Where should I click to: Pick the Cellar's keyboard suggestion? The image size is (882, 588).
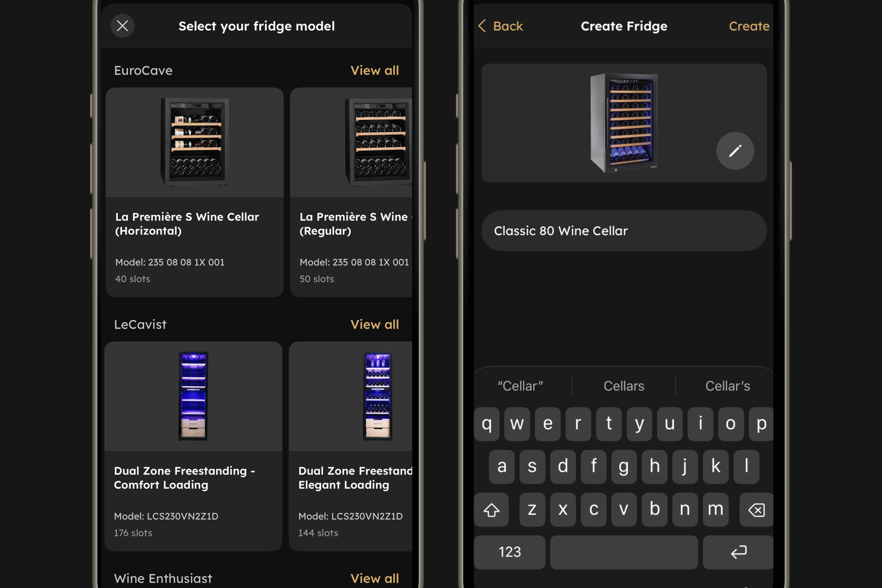point(727,386)
